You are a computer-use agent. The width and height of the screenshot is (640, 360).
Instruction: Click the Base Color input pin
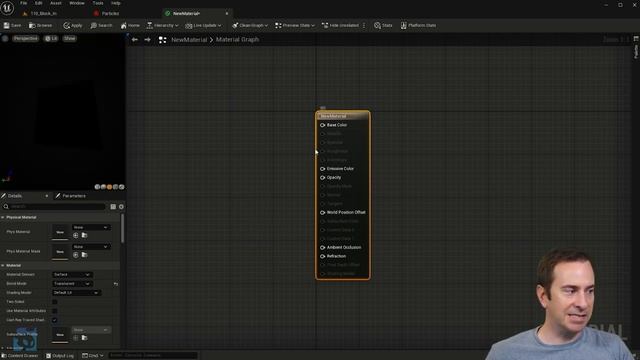(322, 125)
